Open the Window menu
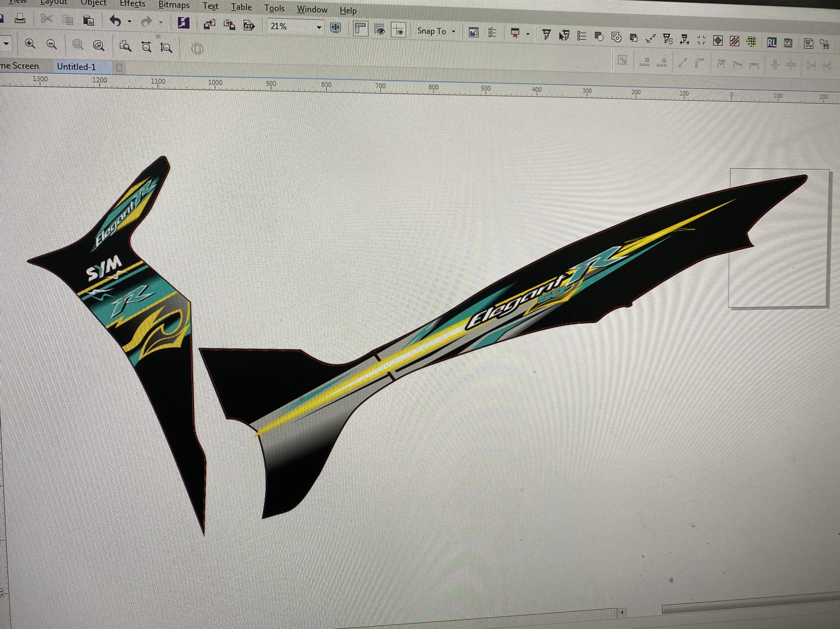Viewport: 840px width, 629px height. [312, 9]
